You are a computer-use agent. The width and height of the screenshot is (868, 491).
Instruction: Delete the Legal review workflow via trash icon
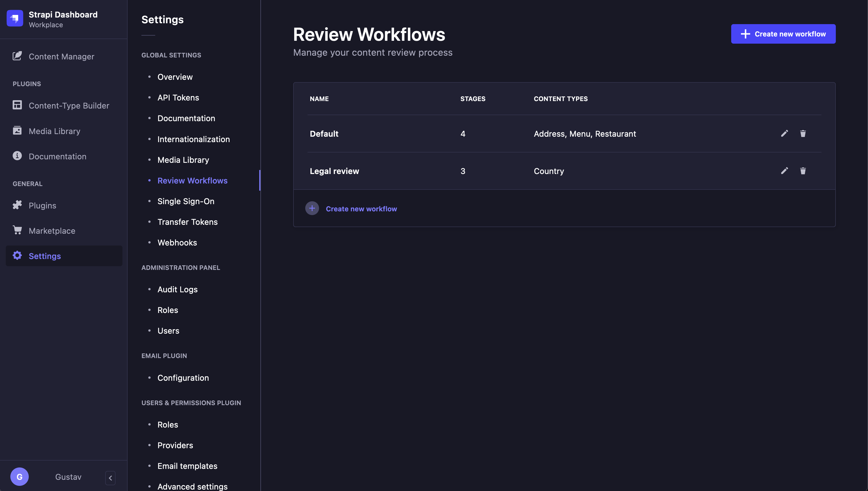[x=803, y=171]
